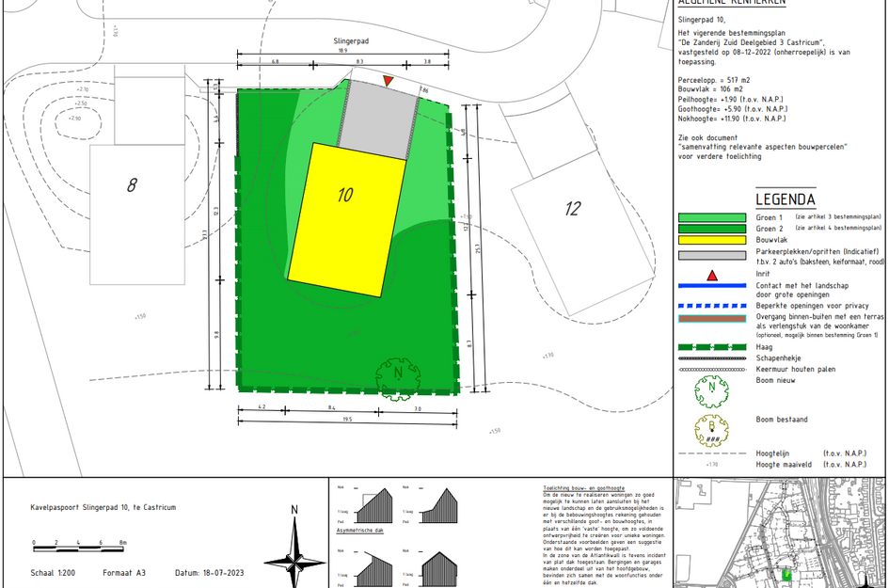Click the yellow Bouwvlak legend swatch
This screenshot has height=588, width=889.
click(712, 240)
